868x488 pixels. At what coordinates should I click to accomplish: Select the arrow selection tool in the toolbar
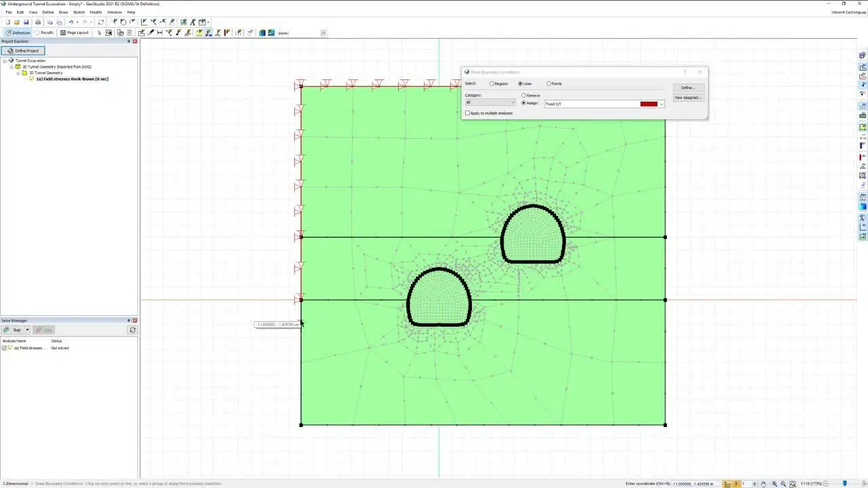[x=99, y=33]
